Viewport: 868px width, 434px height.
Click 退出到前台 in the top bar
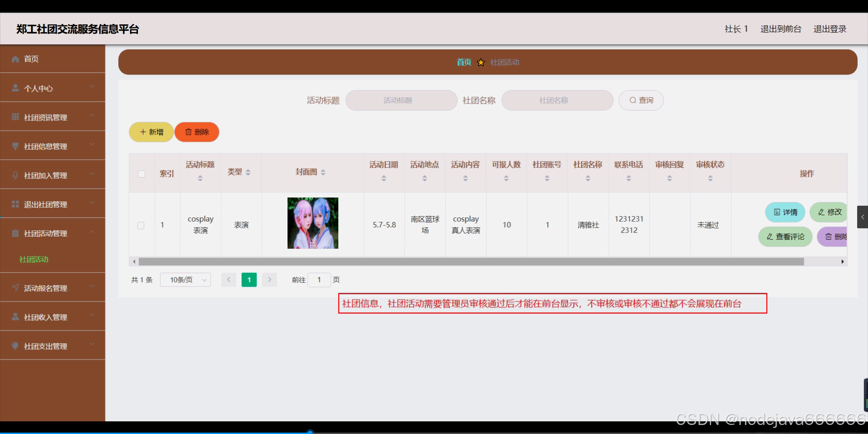781,29
